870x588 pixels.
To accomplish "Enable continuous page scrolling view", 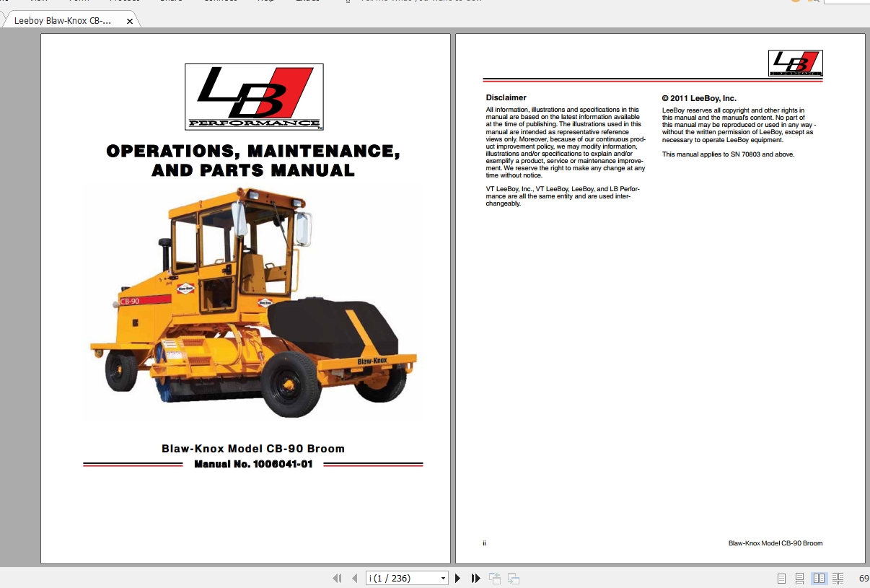I will click(800, 578).
